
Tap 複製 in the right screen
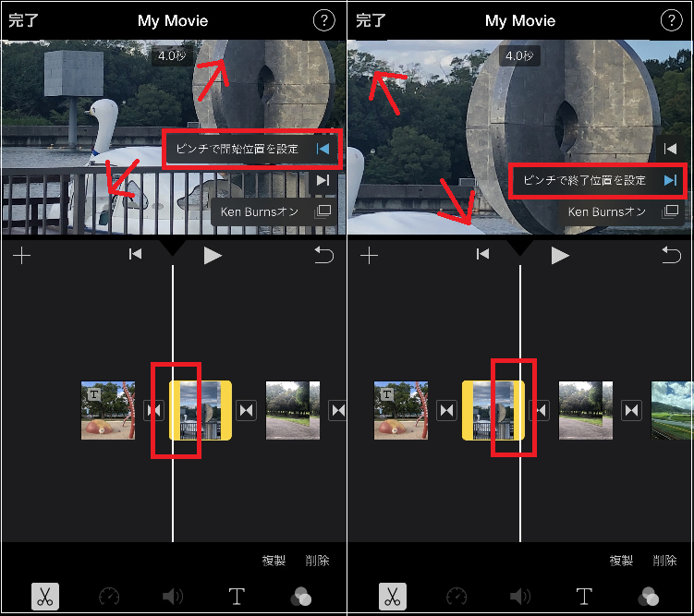tap(621, 561)
